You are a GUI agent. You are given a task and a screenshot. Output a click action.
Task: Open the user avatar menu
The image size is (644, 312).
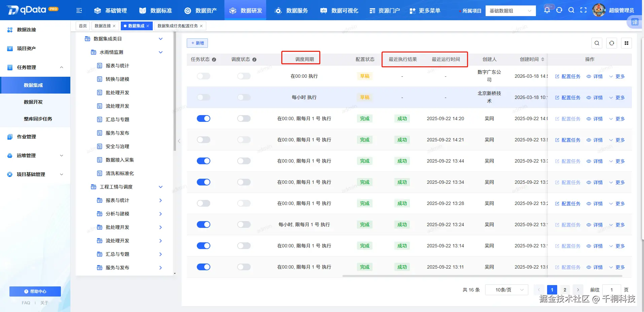point(599,10)
